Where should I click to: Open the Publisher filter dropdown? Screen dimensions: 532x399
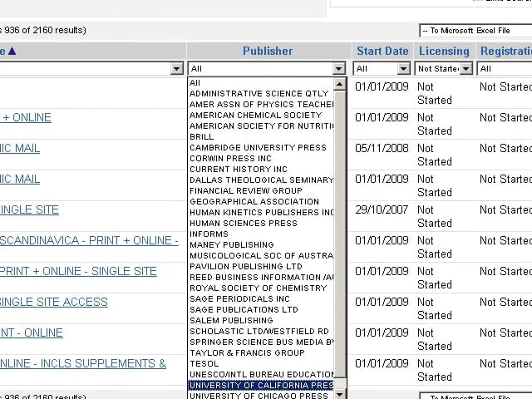pos(267,68)
